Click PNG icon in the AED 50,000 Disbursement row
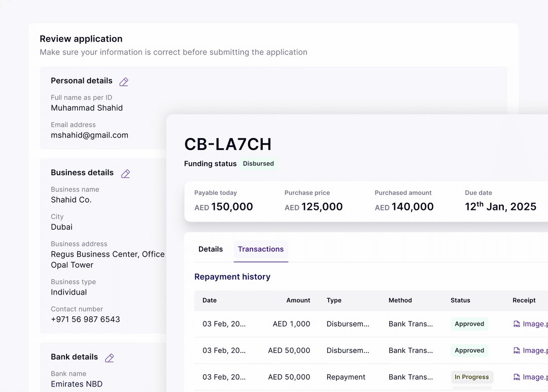The width and height of the screenshot is (548, 392). (517, 350)
